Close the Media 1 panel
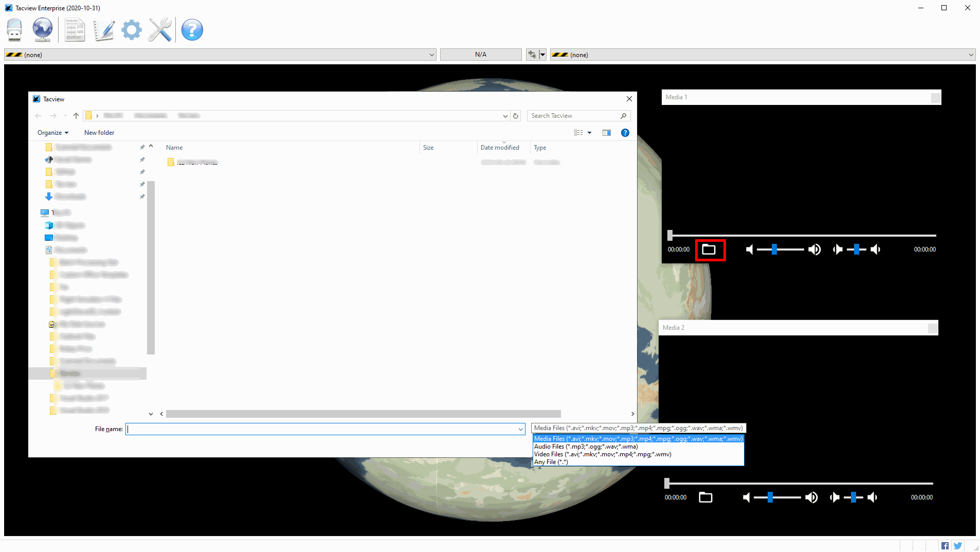980x552 pixels. (x=936, y=97)
